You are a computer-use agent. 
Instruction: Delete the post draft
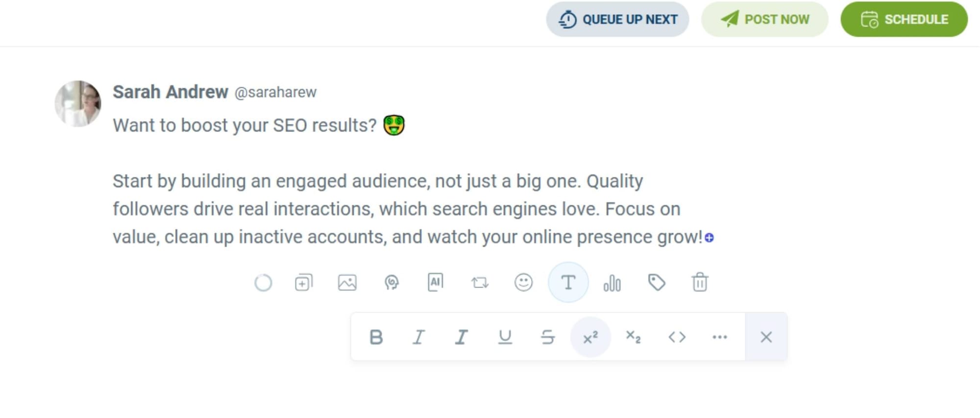699,282
